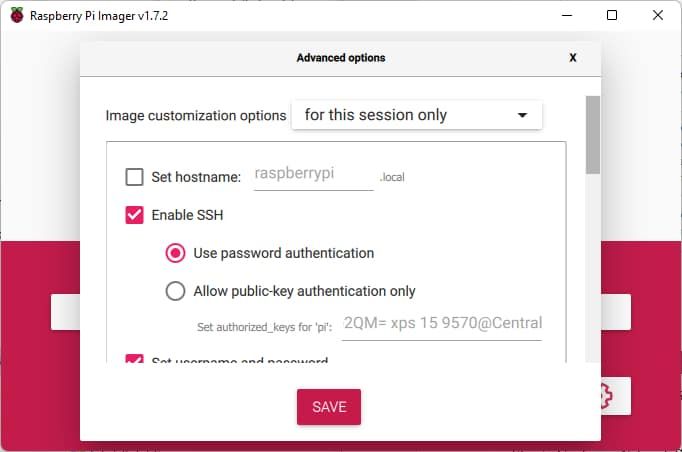Uncheck the Enable SSH checkbox

(x=134, y=215)
